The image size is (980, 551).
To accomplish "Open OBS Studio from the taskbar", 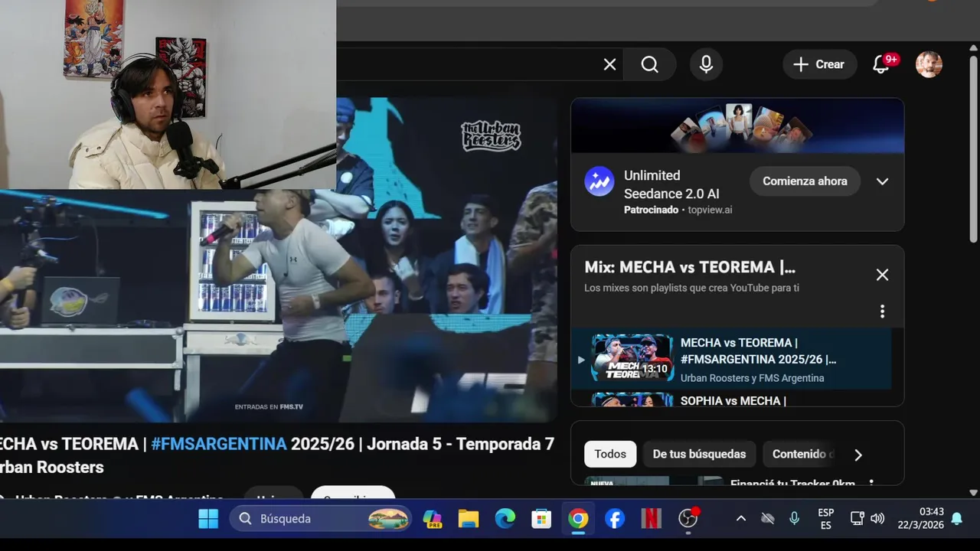I will coord(688,519).
